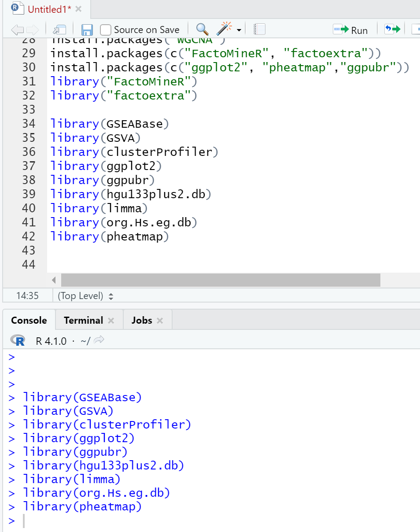The height and width of the screenshot is (532, 420).
Task: Switch to the Jobs tab
Action: click(141, 320)
